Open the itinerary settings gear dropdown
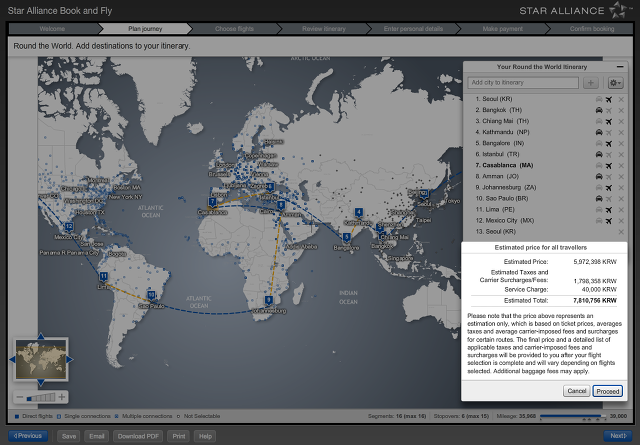Viewport: 640px width, 445px height. (615, 83)
